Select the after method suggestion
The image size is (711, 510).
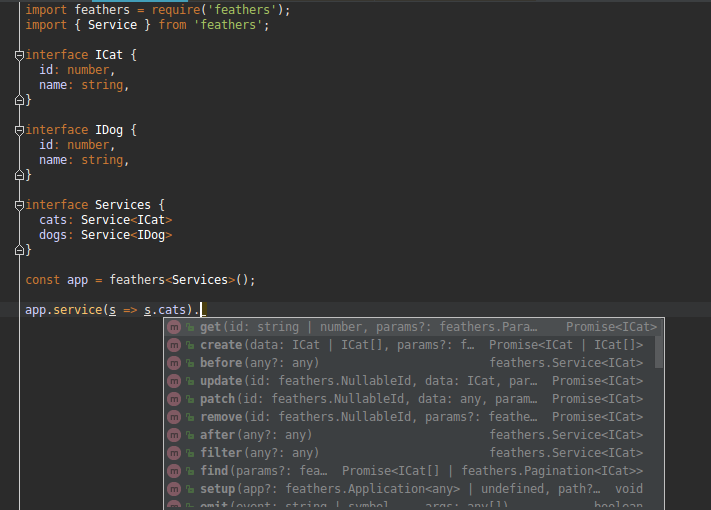[x=409, y=435]
